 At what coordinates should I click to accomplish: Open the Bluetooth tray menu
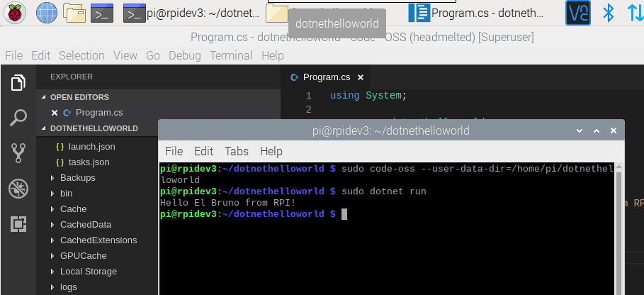point(608,13)
